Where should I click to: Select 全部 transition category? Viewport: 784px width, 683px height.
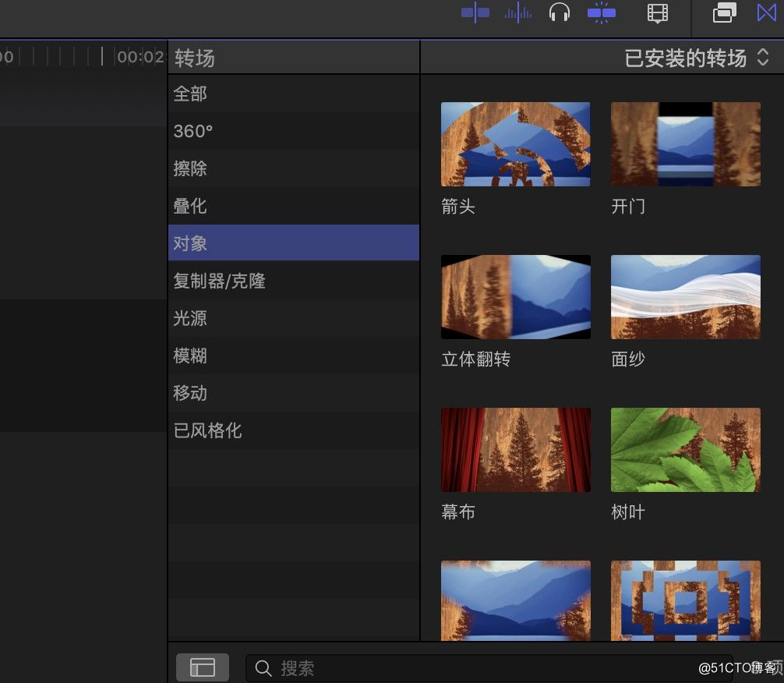pyautogui.click(x=294, y=94)
